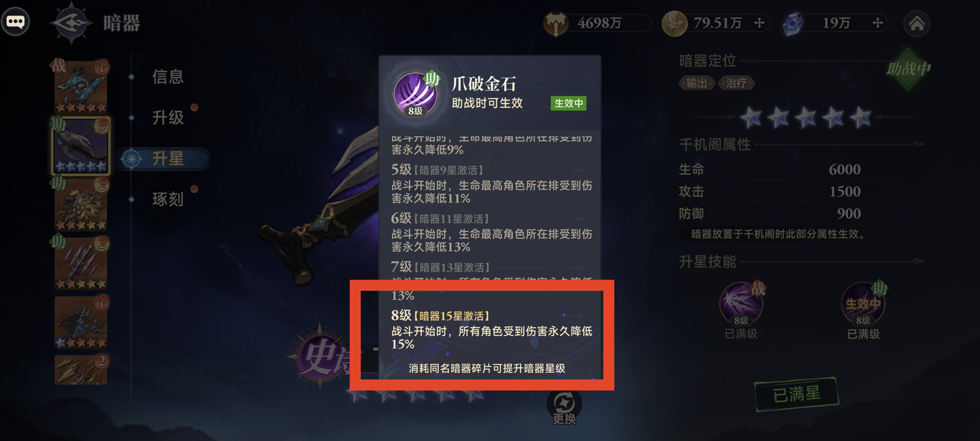The image size is (980, 441).
Task: Switch to the 升星 tab
Action: 168,159
